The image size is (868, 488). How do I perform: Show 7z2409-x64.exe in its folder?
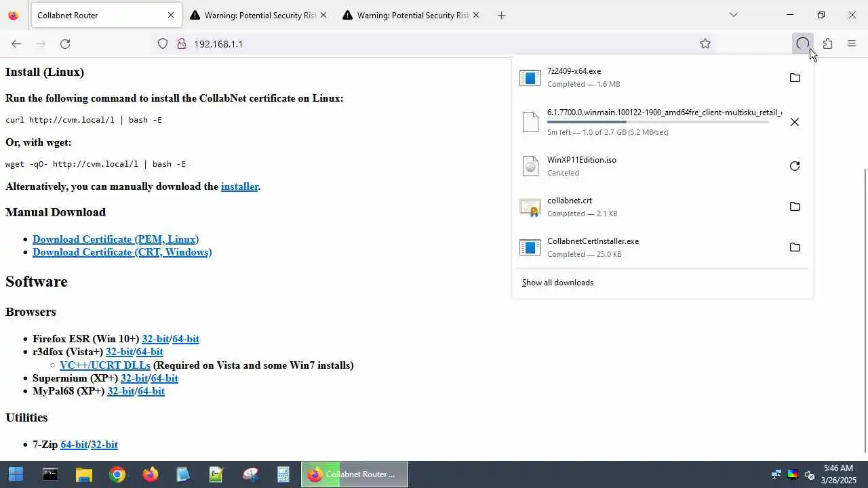(795, 78)
